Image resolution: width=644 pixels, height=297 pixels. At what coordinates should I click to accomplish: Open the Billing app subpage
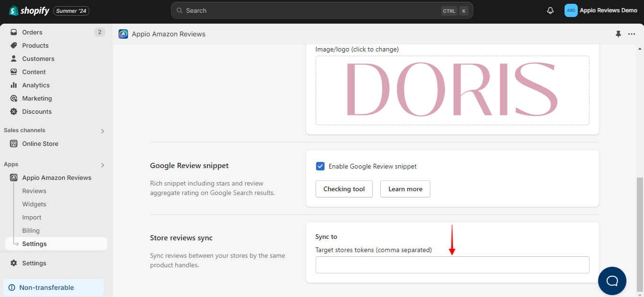tap(31, 230)
